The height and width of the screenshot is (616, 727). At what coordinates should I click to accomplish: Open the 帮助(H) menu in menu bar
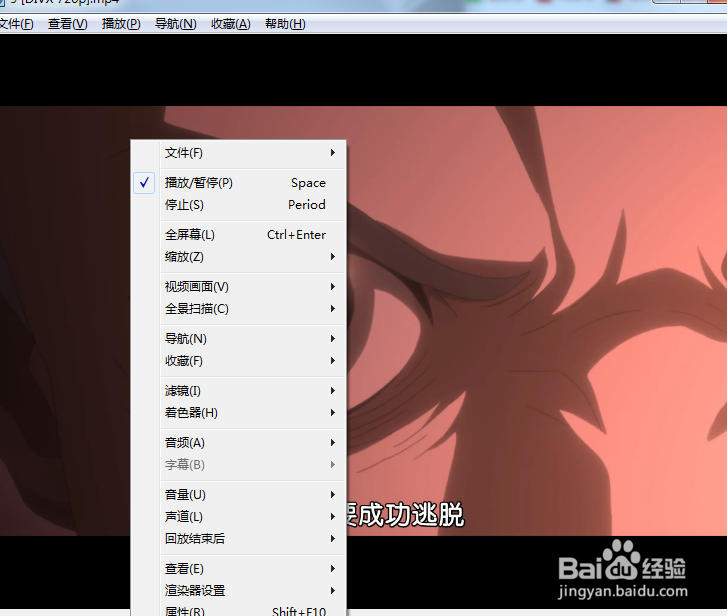point(285,24)
